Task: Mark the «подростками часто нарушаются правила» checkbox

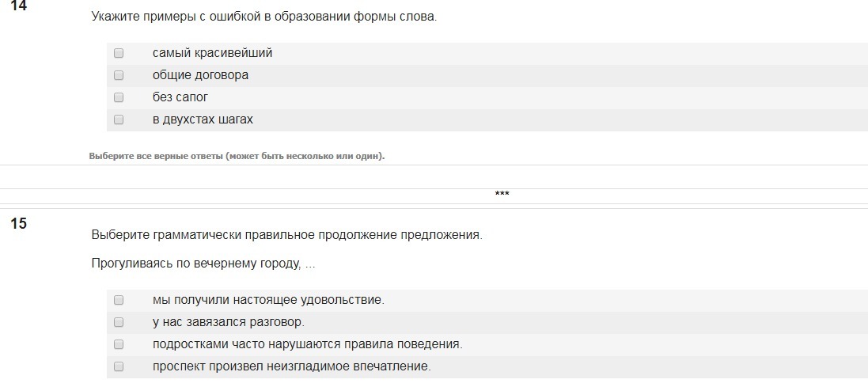Action: [x=119, y=344]
